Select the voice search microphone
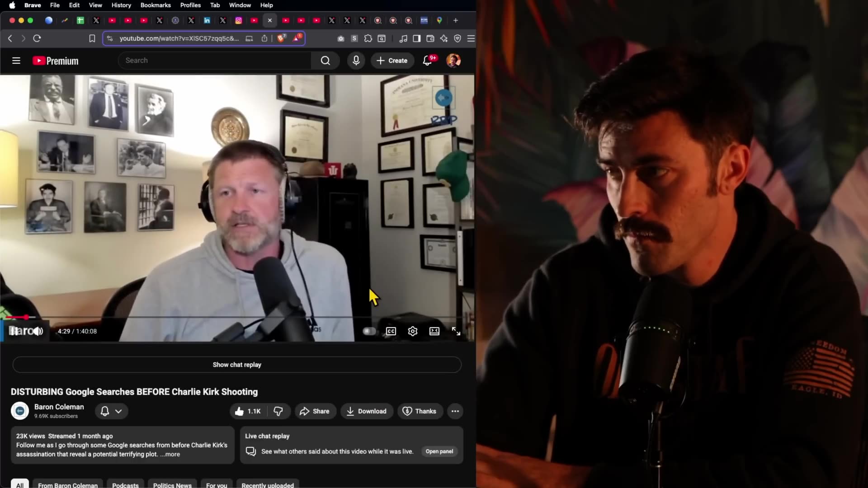868x488 pixels. click(x=356, y=60)
